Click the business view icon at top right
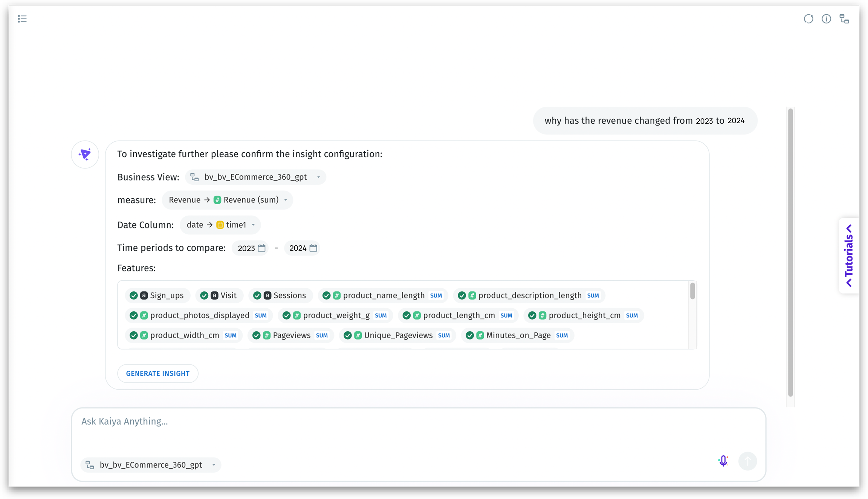This screenshot has width=868, height=499. [x=844, y=19]
